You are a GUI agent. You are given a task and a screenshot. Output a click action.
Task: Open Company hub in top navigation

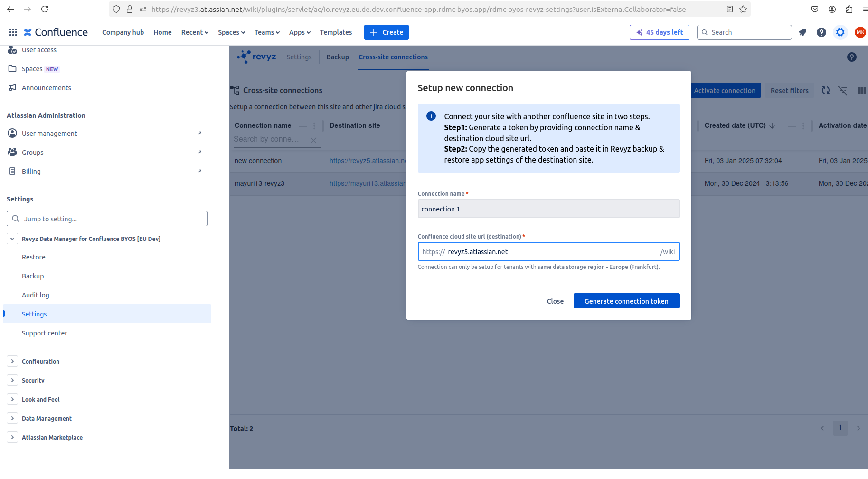(x=123, y=32)
